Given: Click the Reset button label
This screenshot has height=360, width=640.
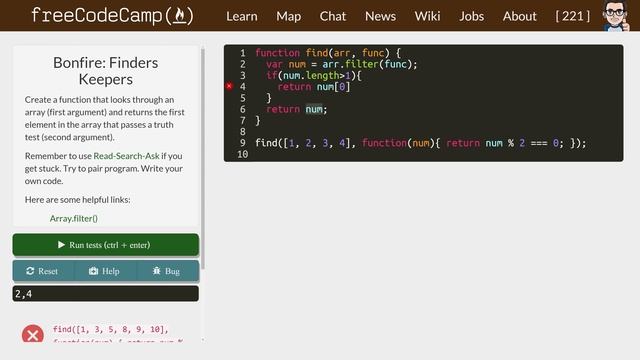Looking at the screenshot, I should [x=48, y=271].
